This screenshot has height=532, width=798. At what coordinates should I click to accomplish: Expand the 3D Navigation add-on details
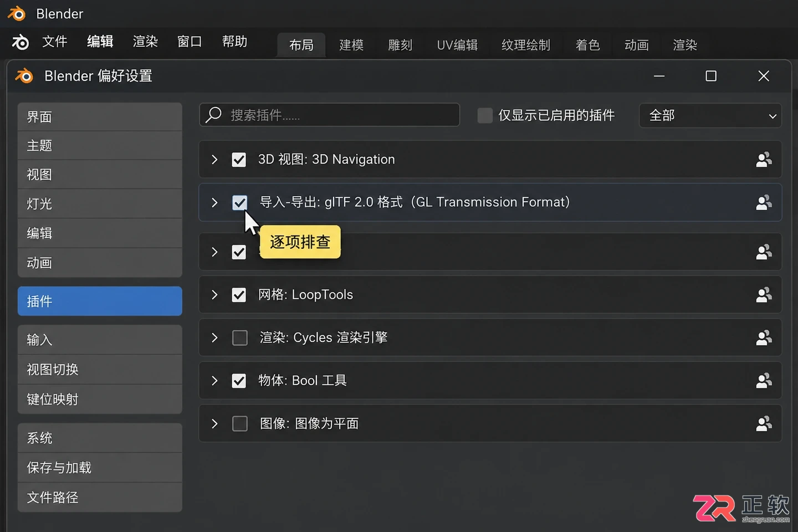[x=214, y=160]
